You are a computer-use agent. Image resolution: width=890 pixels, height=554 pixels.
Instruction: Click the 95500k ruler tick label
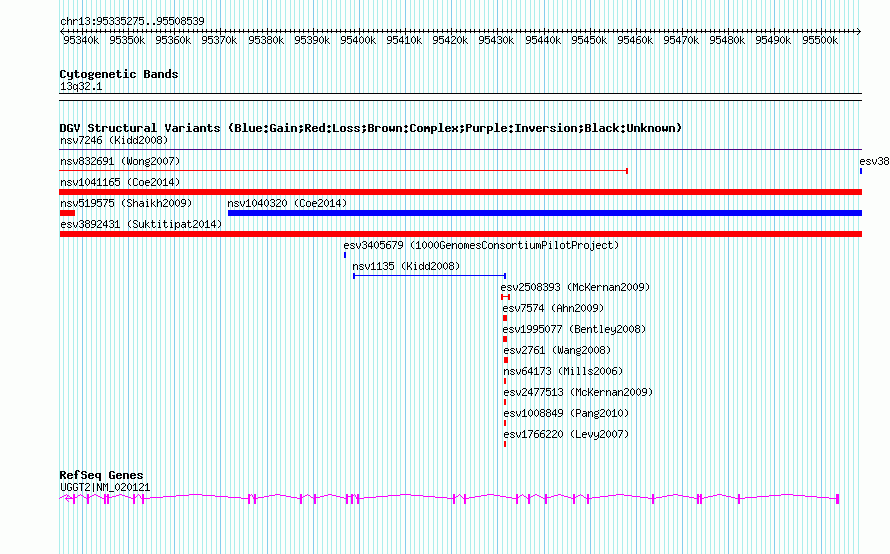tap(820, 40)
